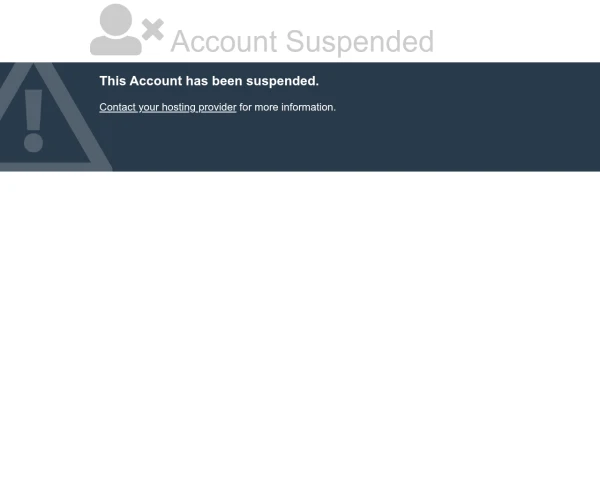Click the word 'information.' in the banner

[x=308, y=107]
